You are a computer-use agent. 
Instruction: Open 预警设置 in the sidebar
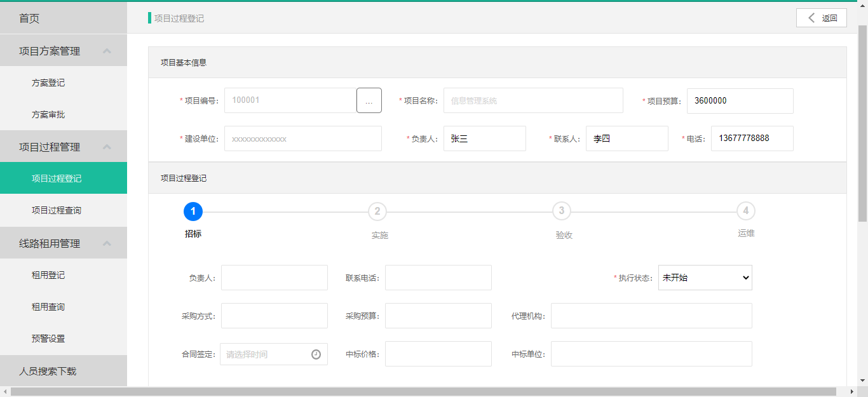coord(64,339)
